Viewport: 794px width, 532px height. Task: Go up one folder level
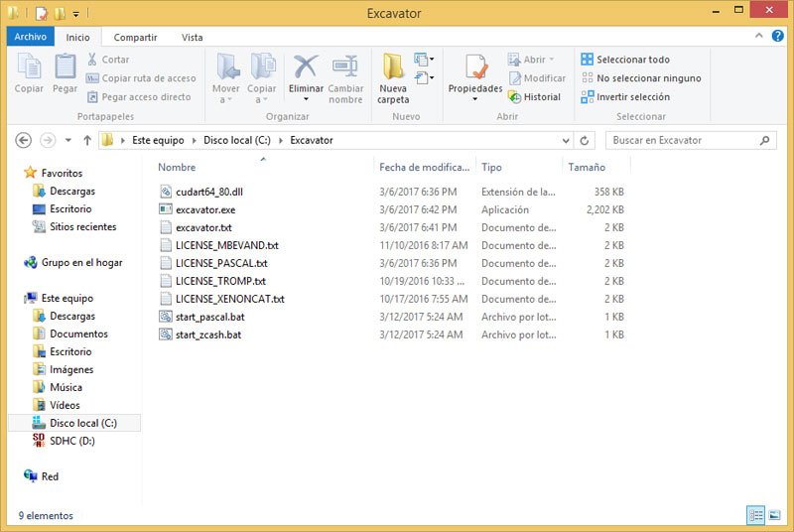click(x=87, y=140)
